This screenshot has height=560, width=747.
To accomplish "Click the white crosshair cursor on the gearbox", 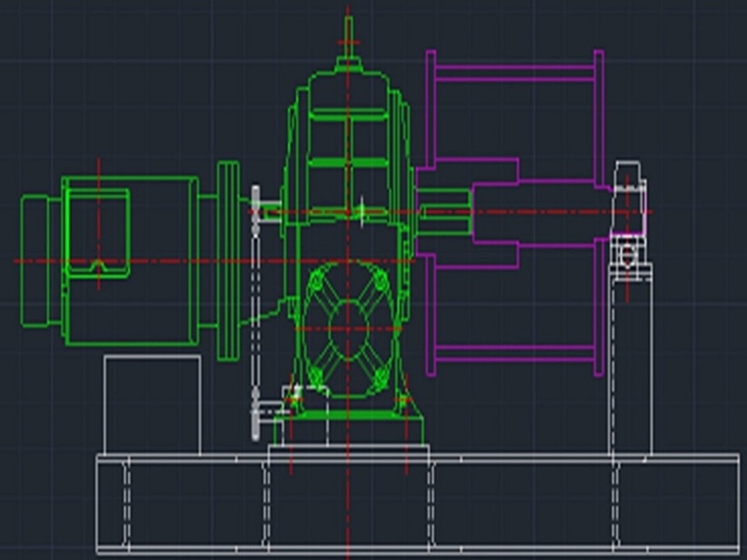I will (362, 211).
